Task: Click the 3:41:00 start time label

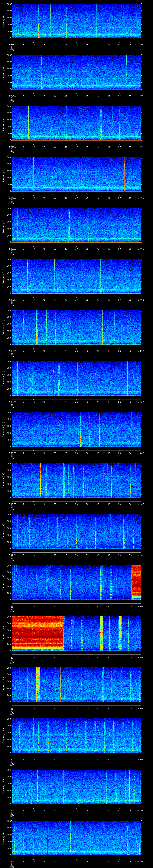Action: pos(12,555)
